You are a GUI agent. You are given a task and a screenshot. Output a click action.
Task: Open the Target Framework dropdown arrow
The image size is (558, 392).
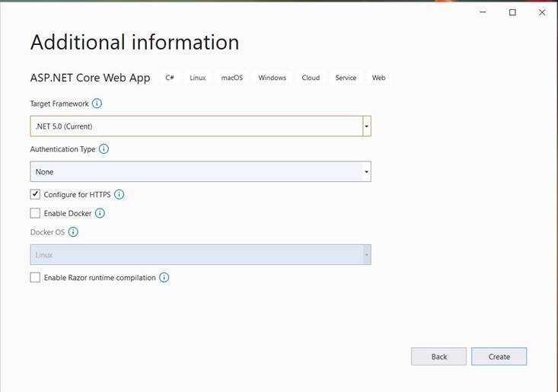point(366,126)
